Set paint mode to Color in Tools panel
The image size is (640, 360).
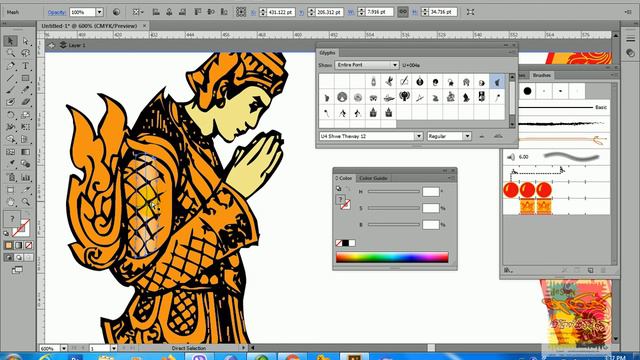[9, 245]
